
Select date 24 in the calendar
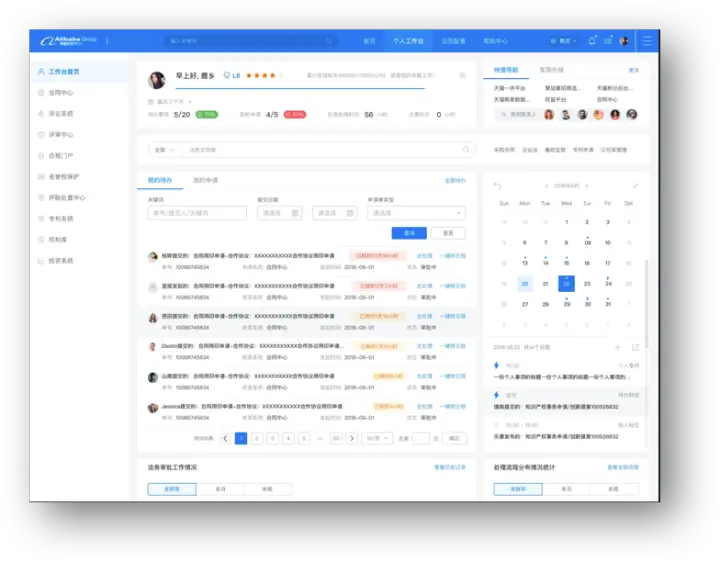point(608,284)
